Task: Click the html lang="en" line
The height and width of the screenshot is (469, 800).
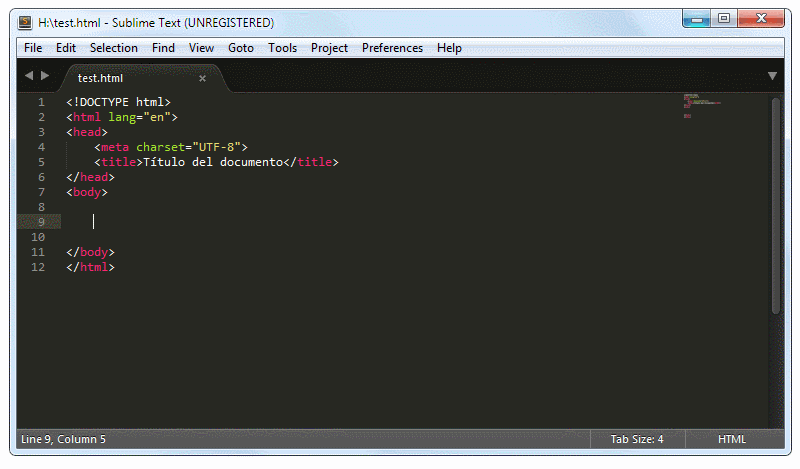Action: coord(122,117)
